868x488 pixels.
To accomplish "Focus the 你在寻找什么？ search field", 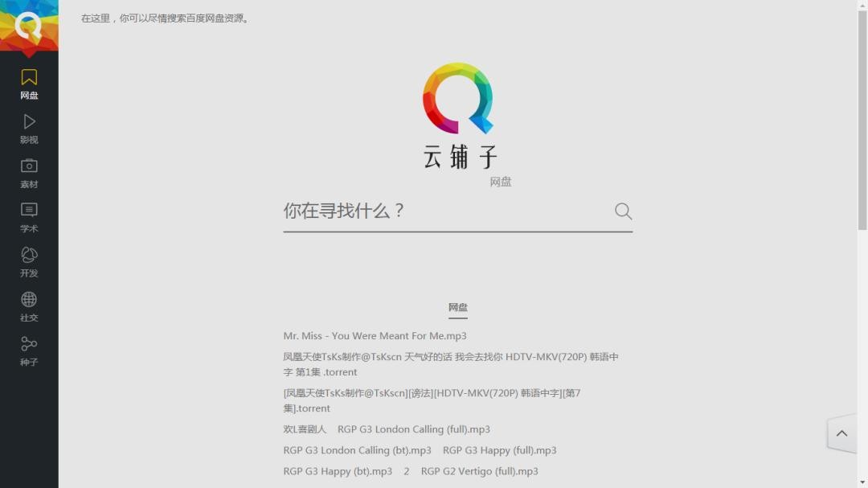I will (444, 211).
